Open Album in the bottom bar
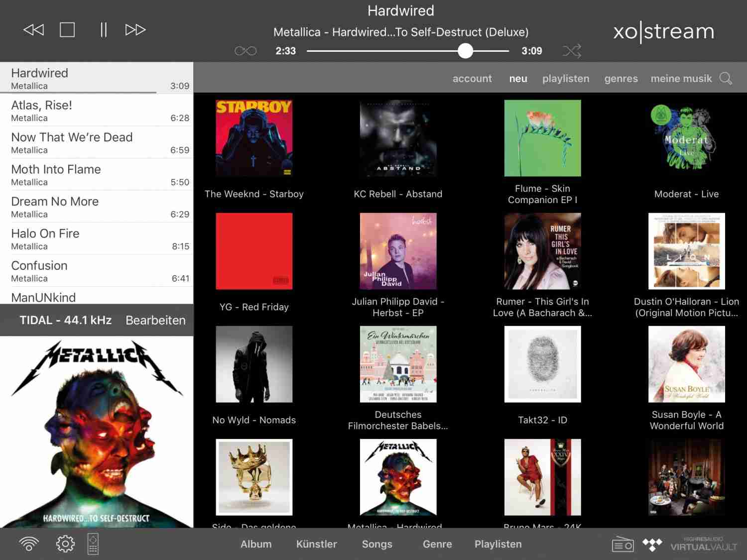The height and width of the screenshot is (560, 747). [x=256, y=544]
